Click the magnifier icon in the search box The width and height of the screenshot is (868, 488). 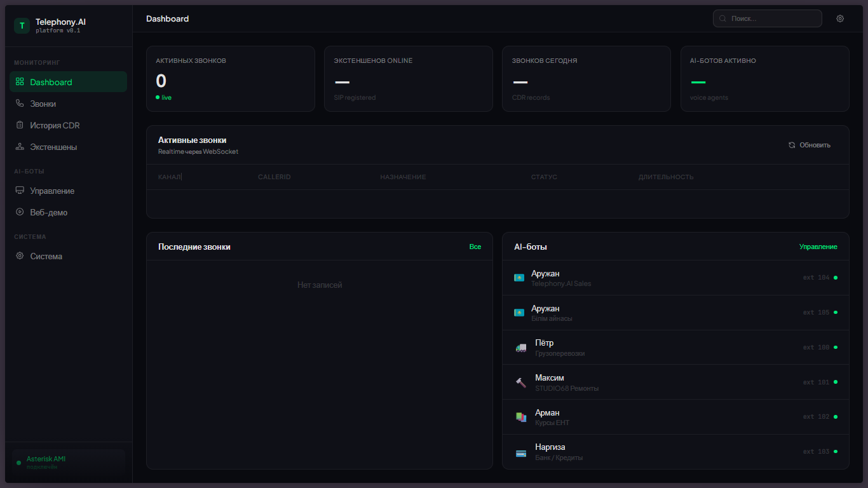(722, 19)
